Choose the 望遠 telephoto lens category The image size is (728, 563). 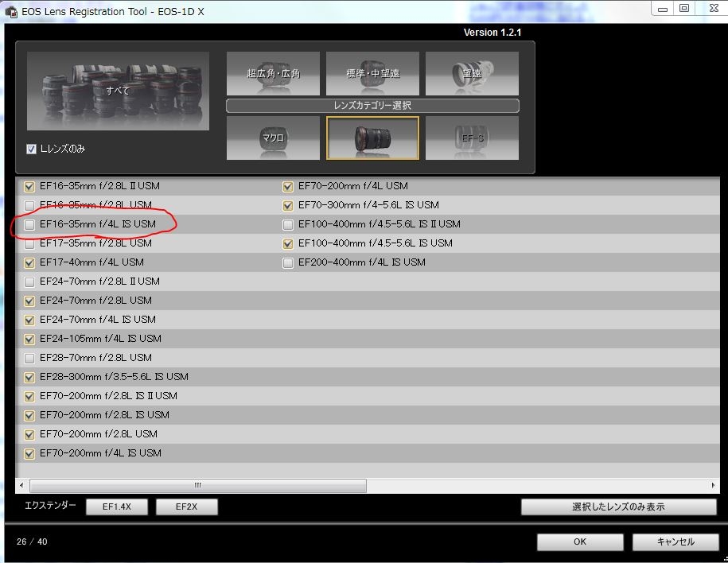472,73
